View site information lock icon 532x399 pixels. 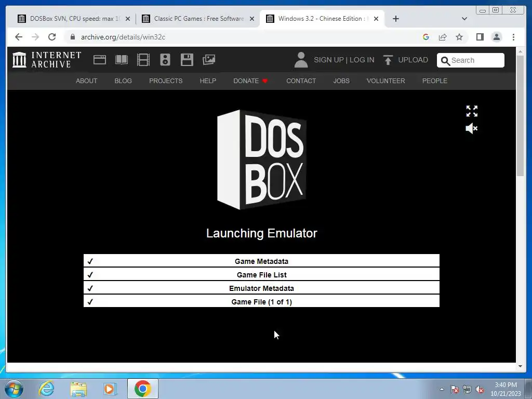point(73,37)
